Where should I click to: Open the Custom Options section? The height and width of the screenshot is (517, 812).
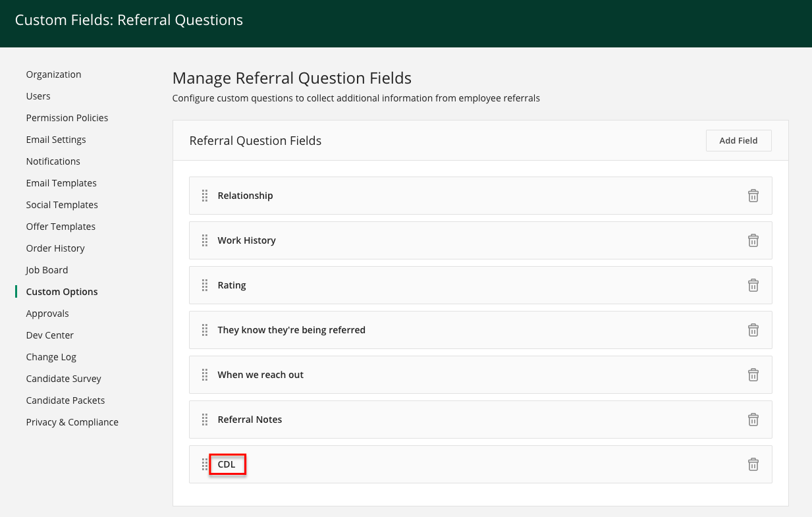61,291
